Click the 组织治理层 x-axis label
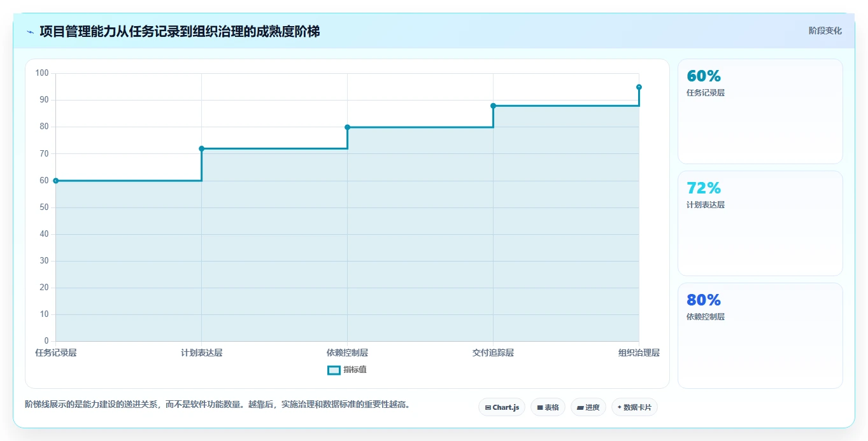The width and height of the screenshot is (868, 441). pos(639,353)
